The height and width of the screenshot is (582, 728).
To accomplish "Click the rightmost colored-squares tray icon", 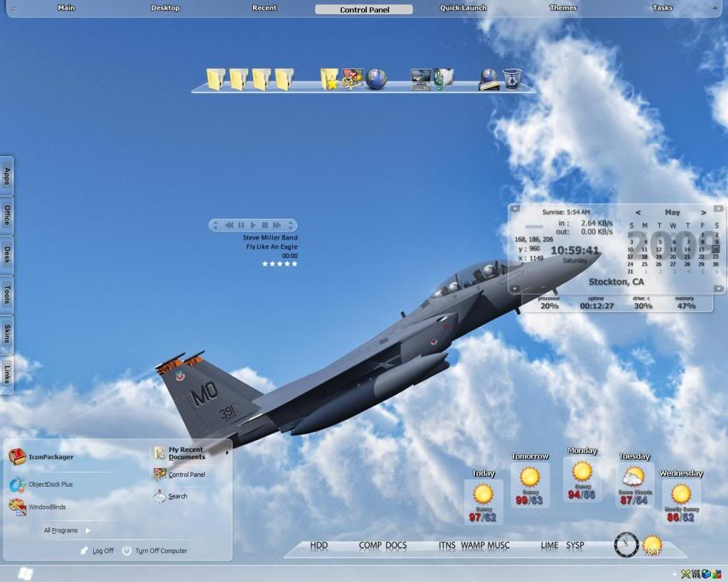I will coord(718,575).
